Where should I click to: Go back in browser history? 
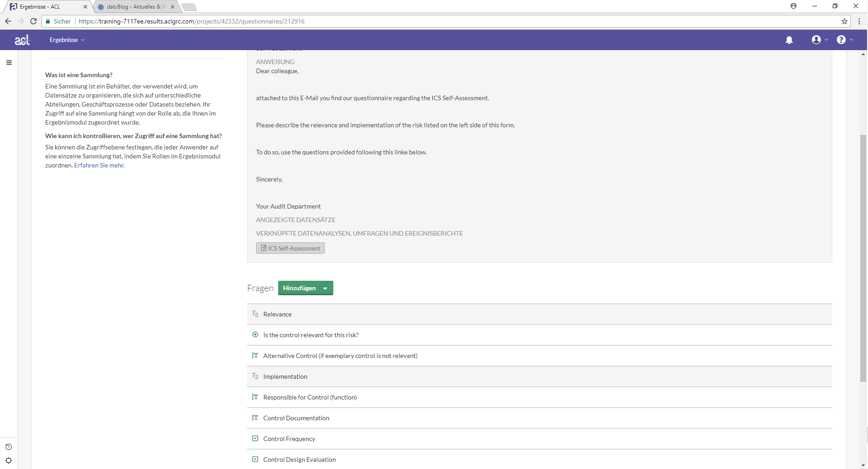pos(8,21)
